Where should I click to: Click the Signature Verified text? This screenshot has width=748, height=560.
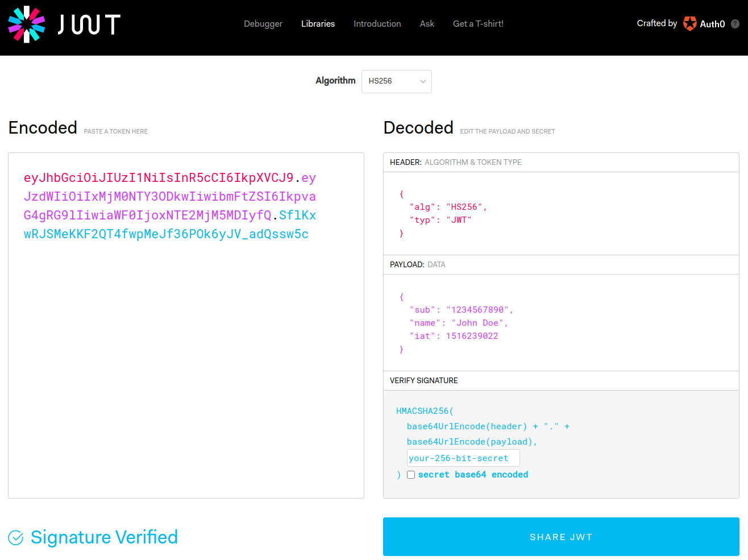pos(104,537)
